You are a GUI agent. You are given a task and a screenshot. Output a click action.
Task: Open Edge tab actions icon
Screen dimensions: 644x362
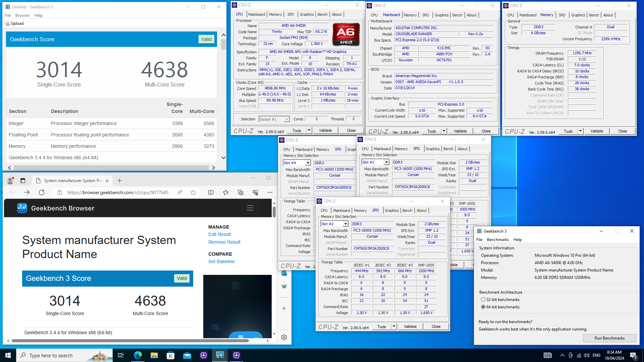click(23, 181)
